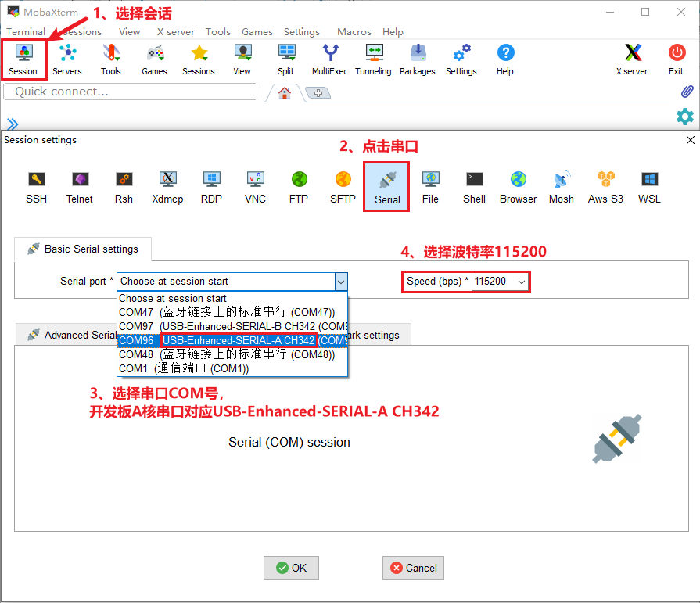Viewport: 700px width, 603px height.
Task: Click the paperclip icon at right edge
Action: [x=687, y=92]
